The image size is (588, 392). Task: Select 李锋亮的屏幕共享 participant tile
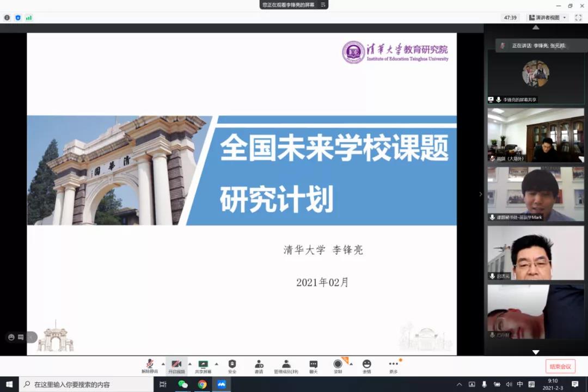536,77
